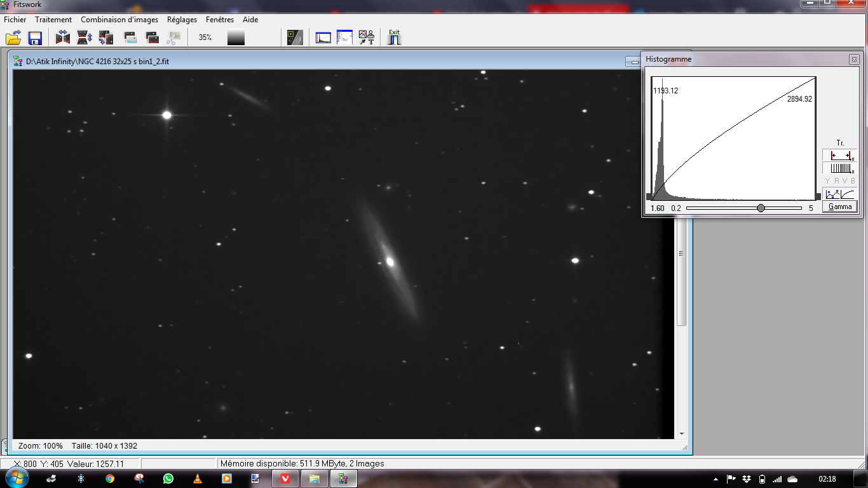
Task: Toggle the histogram window toolbar icon
Action: click(323, 37)
